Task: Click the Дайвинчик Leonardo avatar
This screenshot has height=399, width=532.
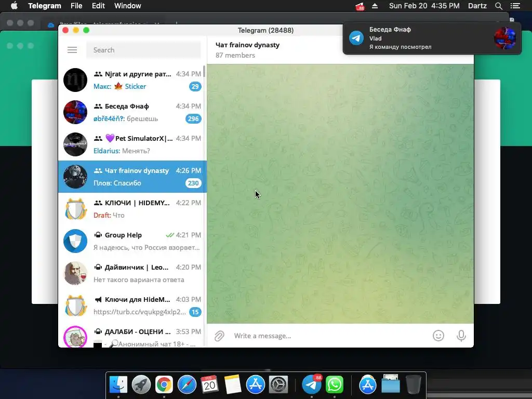Action: click(75, 273)
